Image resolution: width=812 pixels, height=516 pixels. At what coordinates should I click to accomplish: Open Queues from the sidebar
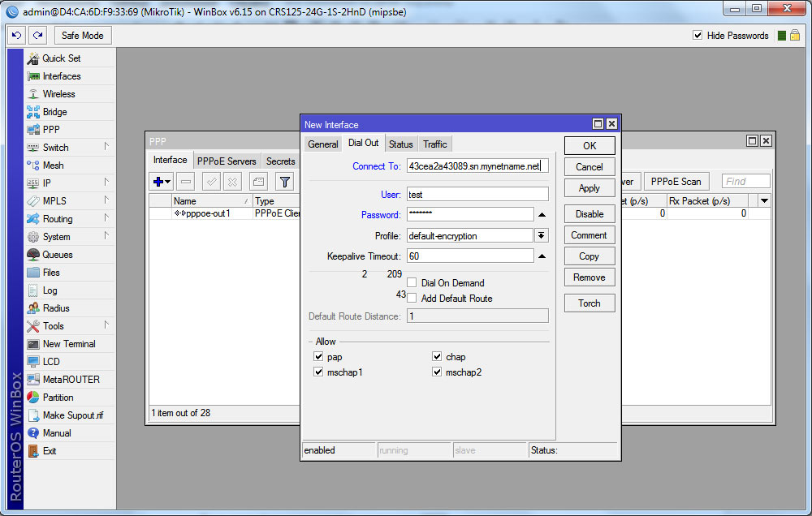(x=57, y=255)
